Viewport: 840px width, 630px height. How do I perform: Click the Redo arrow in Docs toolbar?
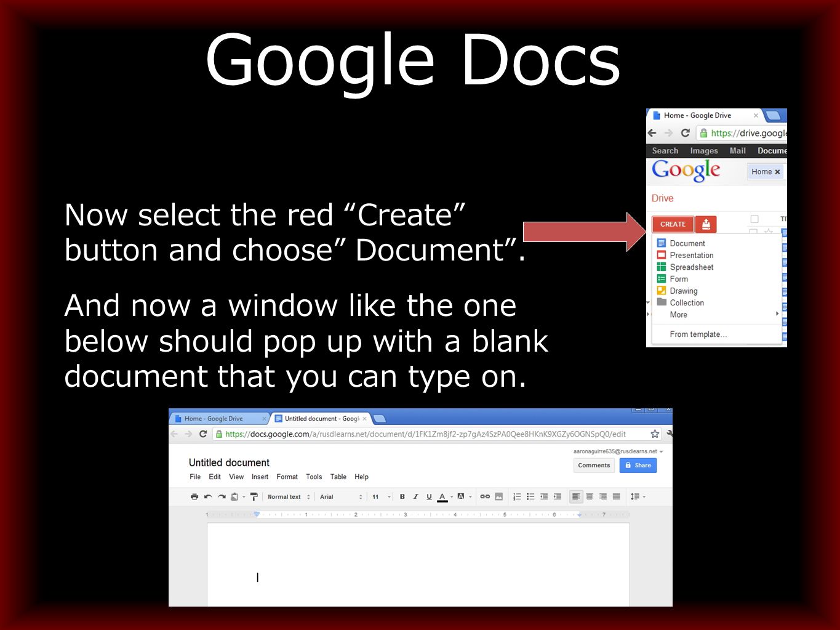pyautogui.click(x=222, y=496)
